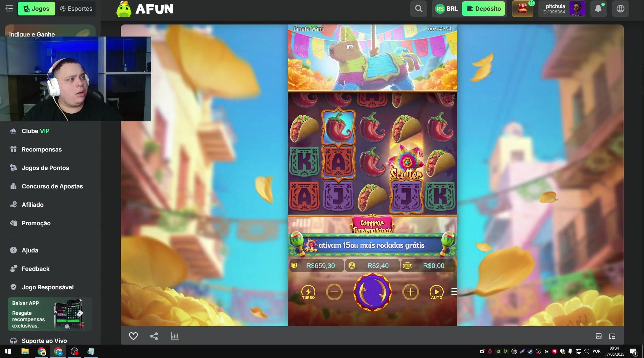
Task: Open the R$ BRL currency selector
Action: [447, 9]
